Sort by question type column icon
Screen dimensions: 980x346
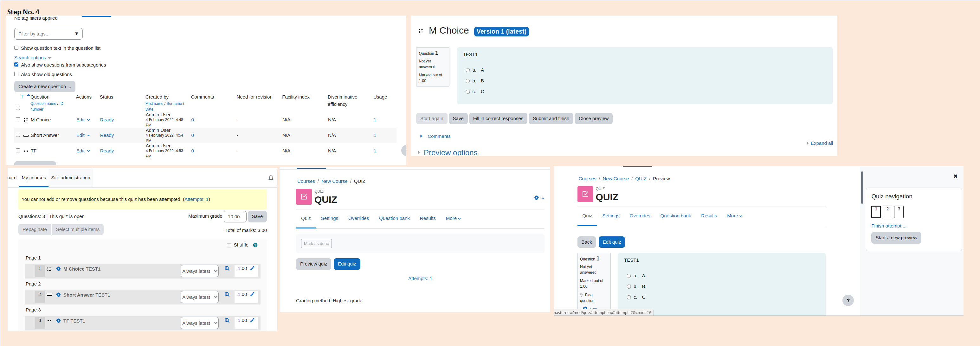point(22,97)
